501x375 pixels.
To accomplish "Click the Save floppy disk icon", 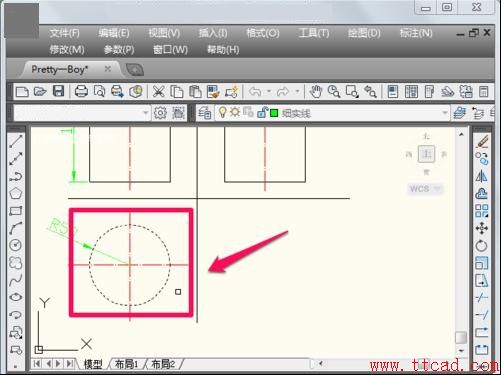I will coord(58,91).
